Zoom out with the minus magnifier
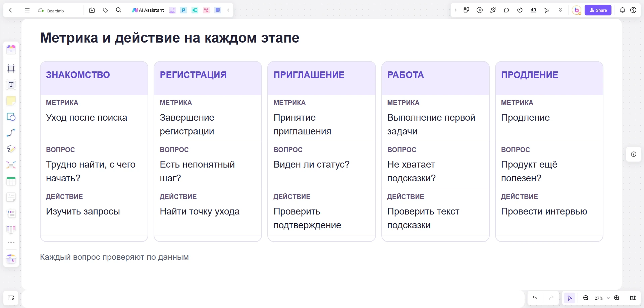Image resolution: width=644 pixels, height=308 pixels. 586,298
